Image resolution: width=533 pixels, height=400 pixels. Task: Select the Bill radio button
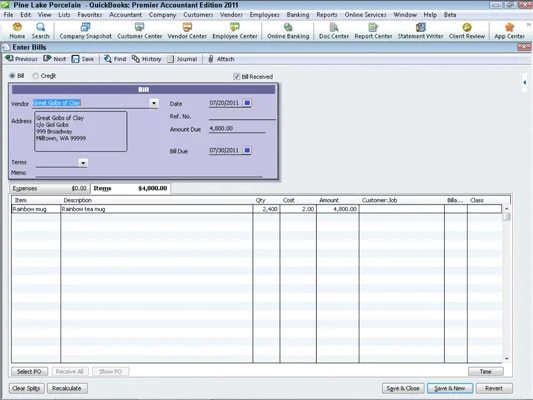pos(12,75)
